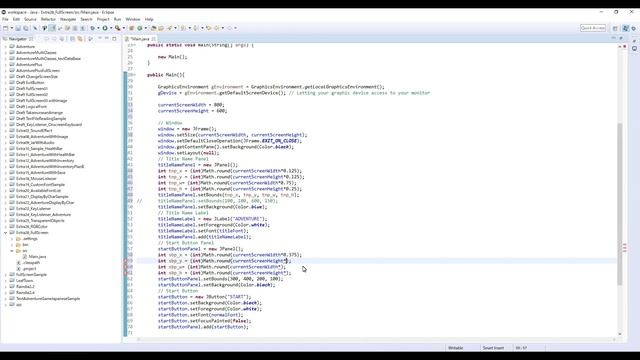
Task: Click the green Run button icon
Action: pos(105,28)
